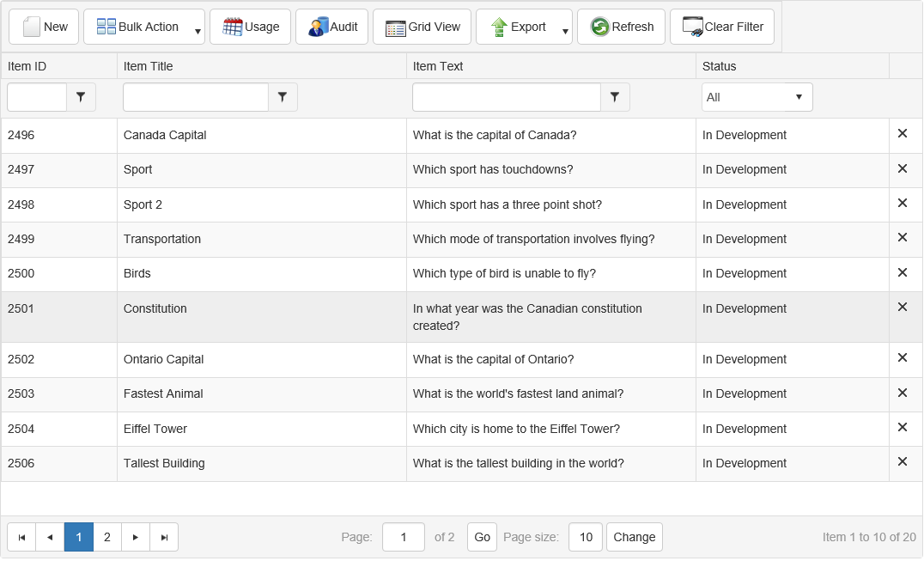The image size is (924, 561).
Task: Go to page 2 of results
Action: 107,537
